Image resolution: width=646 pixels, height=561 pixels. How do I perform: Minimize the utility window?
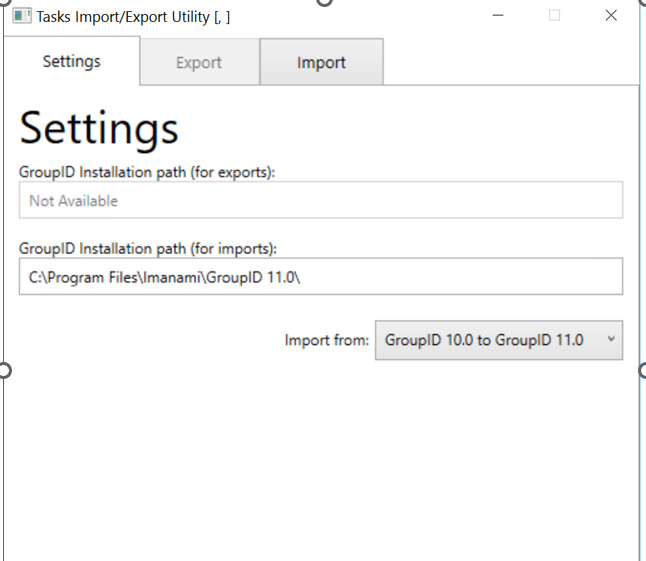pyautogui.click(x=498, y=16)
